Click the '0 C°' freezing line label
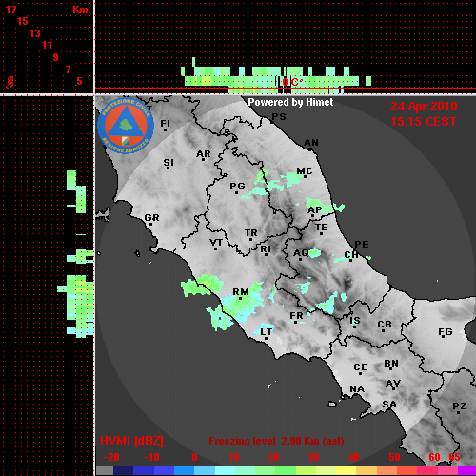Image resolution: width=476 pixels, height=476 pixels. click(x=292, y=82)
